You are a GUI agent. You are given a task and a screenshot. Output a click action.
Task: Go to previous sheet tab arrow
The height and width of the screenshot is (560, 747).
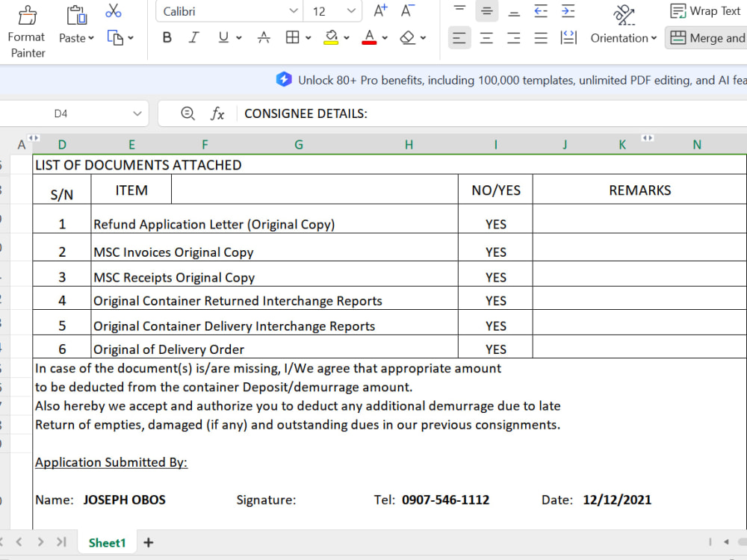click(19, 542)
